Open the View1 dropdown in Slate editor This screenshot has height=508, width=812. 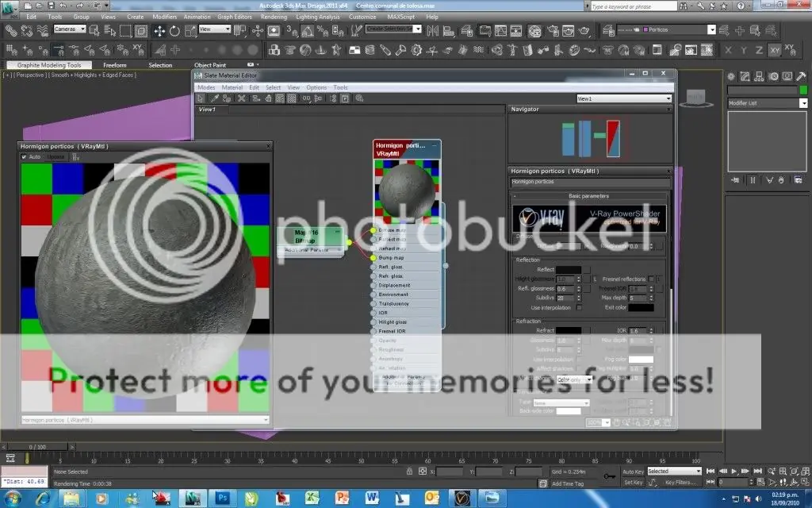pos(624,98)
